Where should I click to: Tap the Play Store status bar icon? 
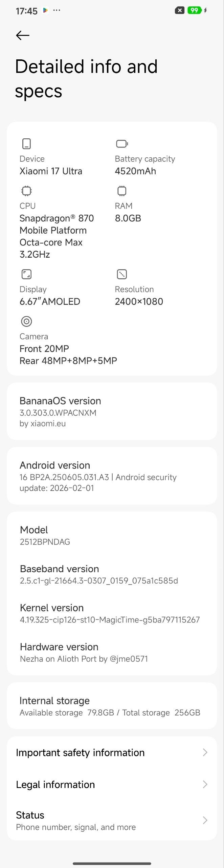(x=45, y=11)
